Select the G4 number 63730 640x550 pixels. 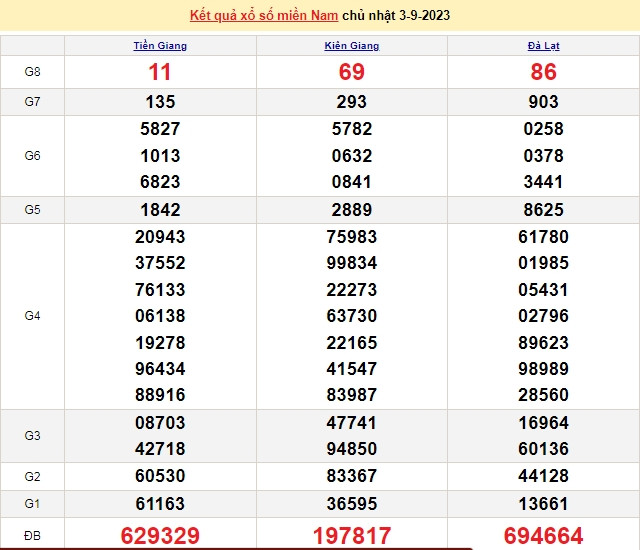[x=352, y=316]
